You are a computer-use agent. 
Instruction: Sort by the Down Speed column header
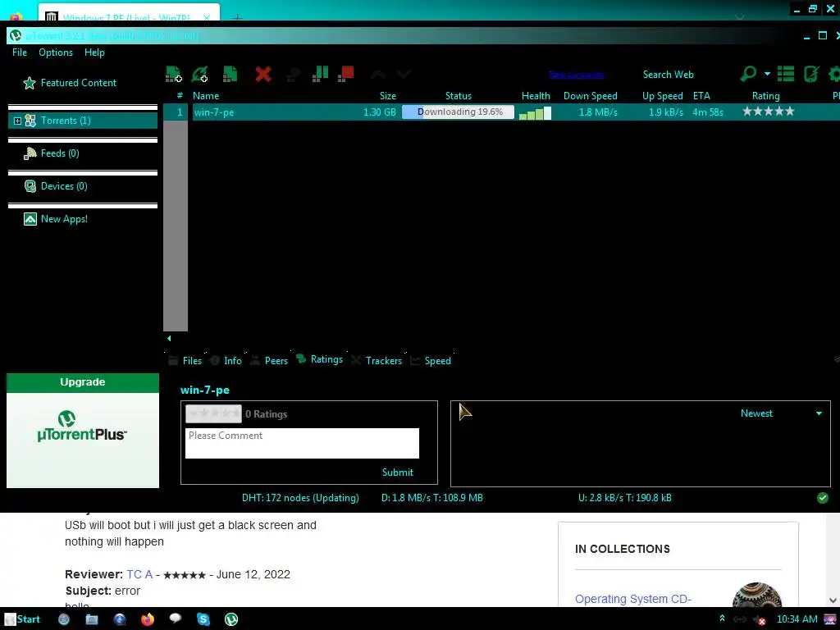pyautogui.click(x=591, y=96)
